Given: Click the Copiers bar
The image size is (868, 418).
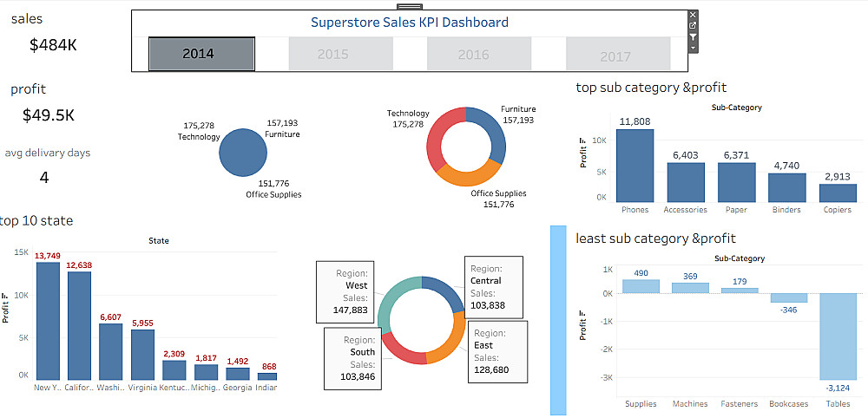Looking at the screenshot, I should (838, 193).
